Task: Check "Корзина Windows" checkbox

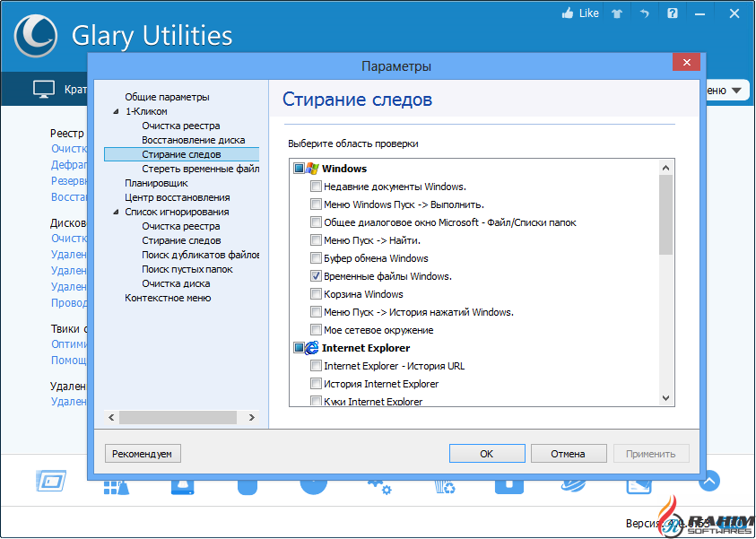Action: [316, 294]
